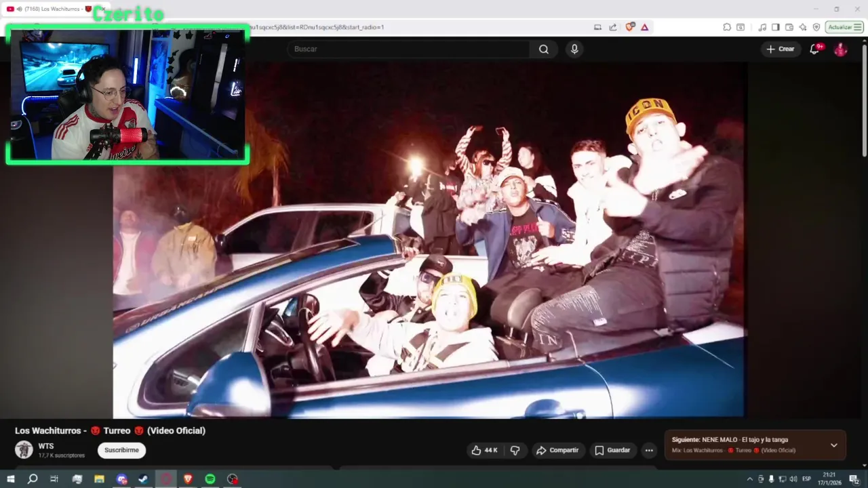Click the Crear button

(781, 49)
